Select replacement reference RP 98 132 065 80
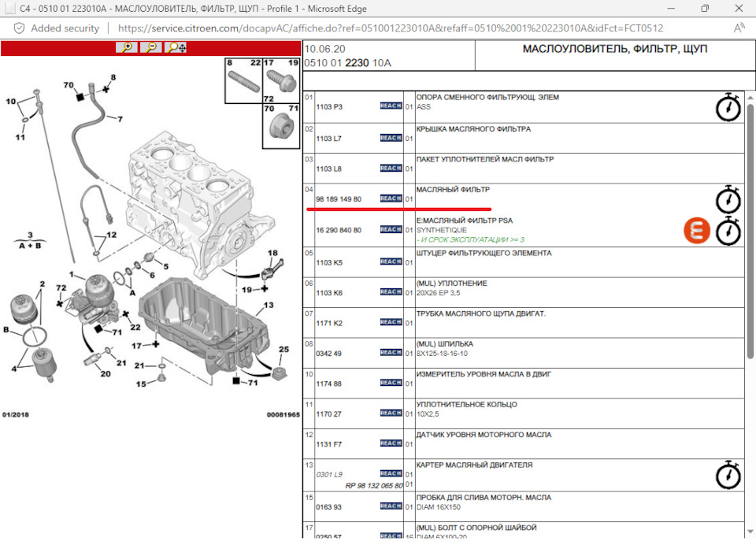 [x=373, y=486]
